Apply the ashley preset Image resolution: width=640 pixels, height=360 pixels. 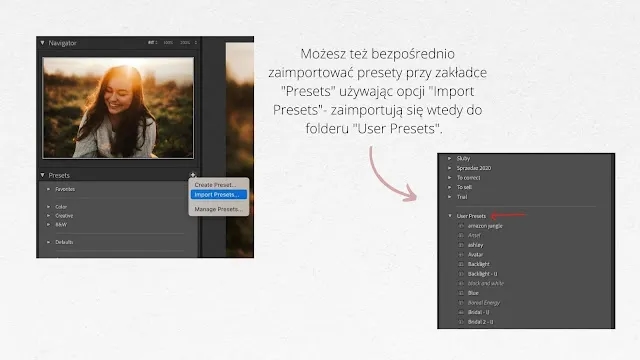coord(475,245)
